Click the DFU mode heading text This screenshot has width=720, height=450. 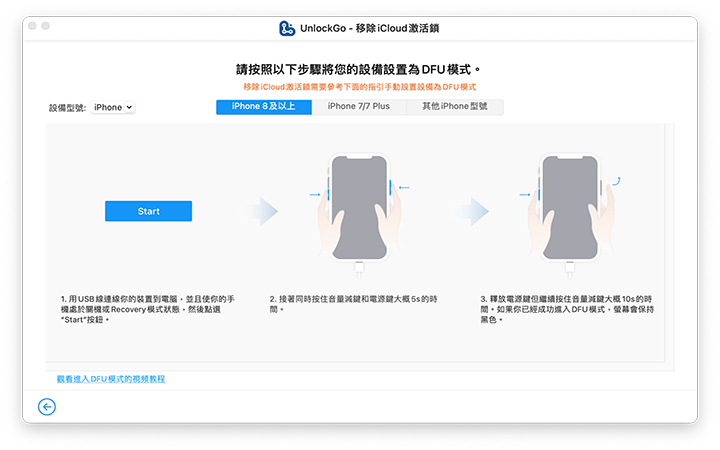tap(359, 69)
